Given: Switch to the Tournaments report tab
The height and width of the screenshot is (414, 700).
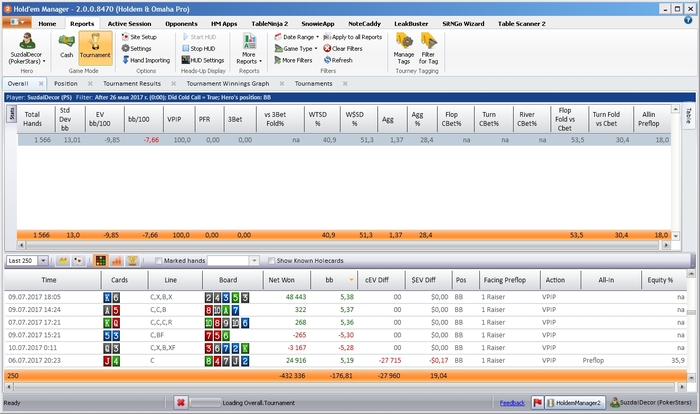Looking at the screenshot, I should [313, 84].
